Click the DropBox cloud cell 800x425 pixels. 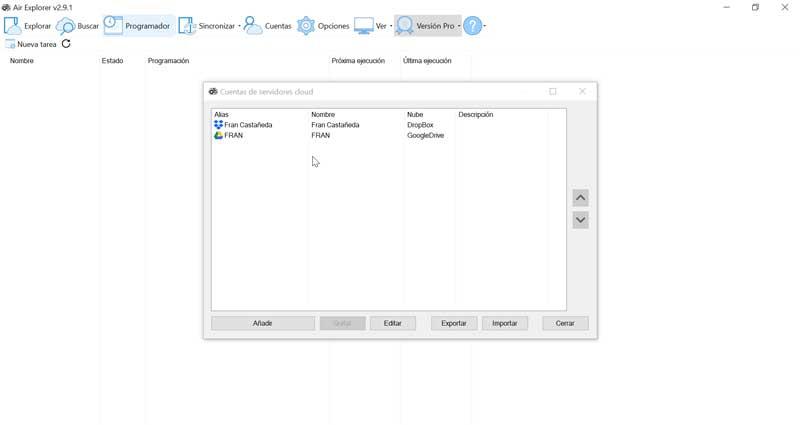420,125
